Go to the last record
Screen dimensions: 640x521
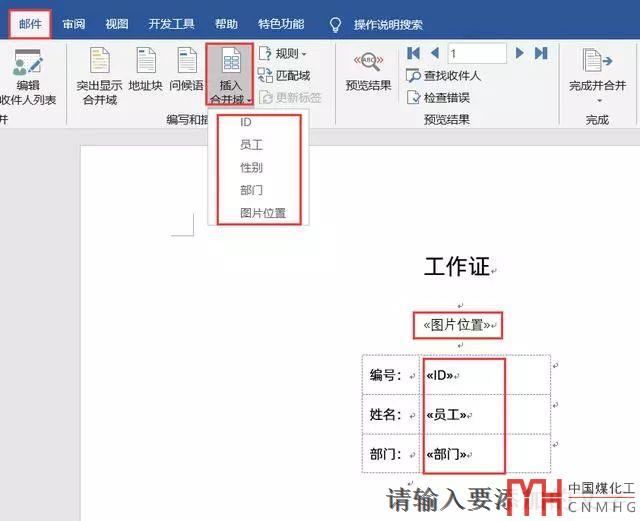[x=541, y=53]
